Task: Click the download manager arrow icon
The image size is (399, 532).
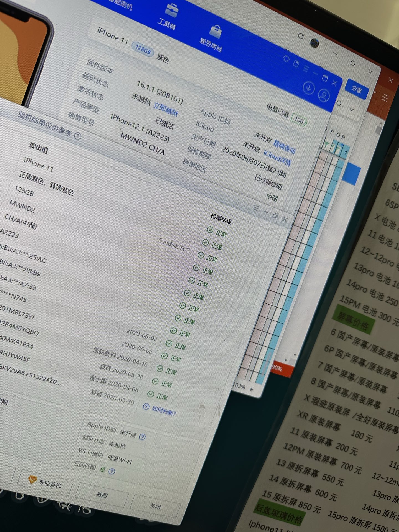Action: pos(308,88)
